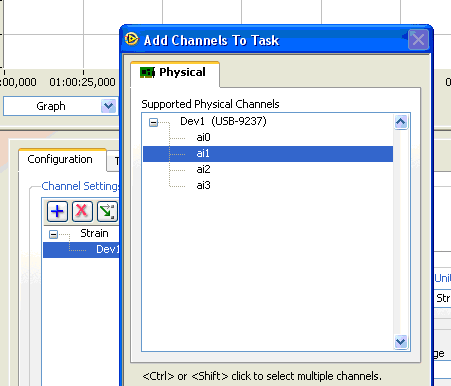Click the channel list scroll up arrow
The width and height of the screenshot is (451, 386).
(401, 122)
